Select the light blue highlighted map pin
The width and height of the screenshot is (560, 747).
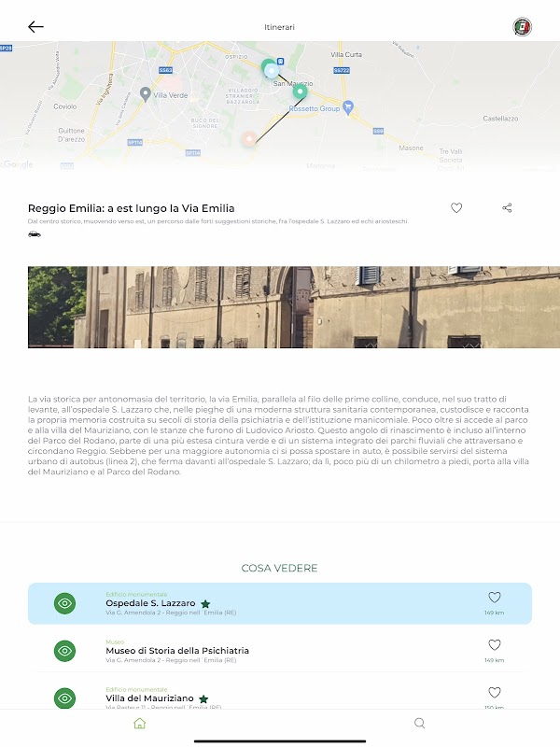pyautogui.click(x=272, y=71)
